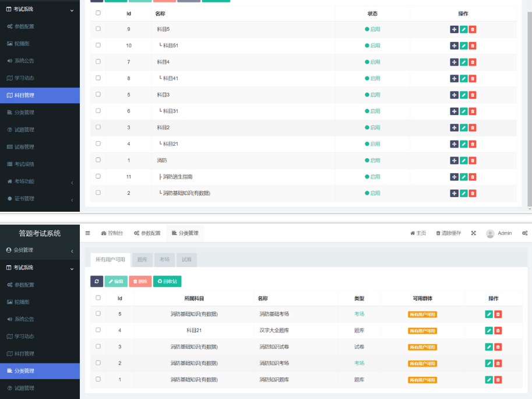Delete the 消防知识题库 category row
This screenshot has width=532, height=399.
pos(498,380)
